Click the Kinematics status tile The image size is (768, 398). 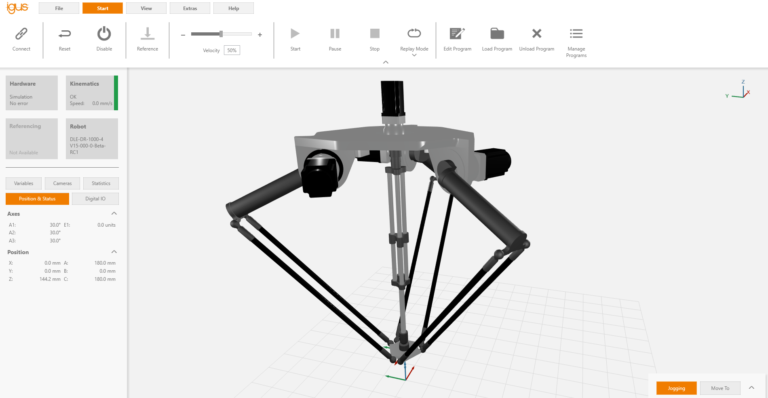pyautogui.click(x=92, y=93)
